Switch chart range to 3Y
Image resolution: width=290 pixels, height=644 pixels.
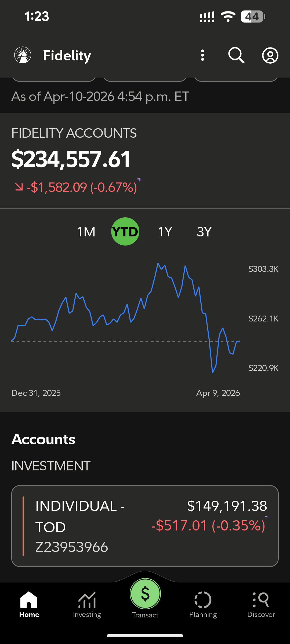(204, 232)
